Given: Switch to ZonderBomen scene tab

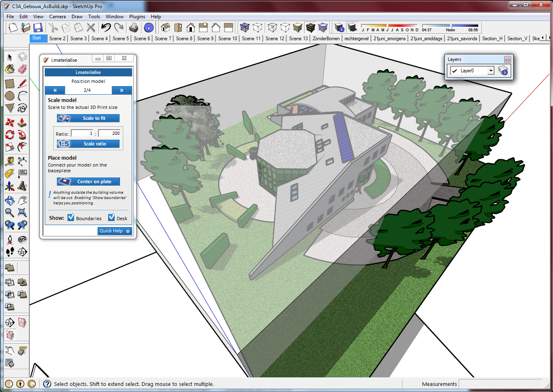Looking at the screenshot, I should pos(326,39).
